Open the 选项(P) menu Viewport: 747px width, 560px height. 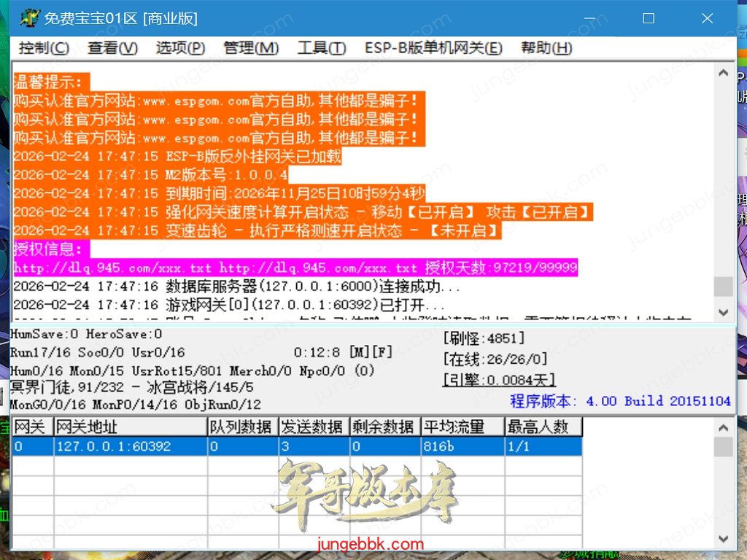(x=180, y=48)
